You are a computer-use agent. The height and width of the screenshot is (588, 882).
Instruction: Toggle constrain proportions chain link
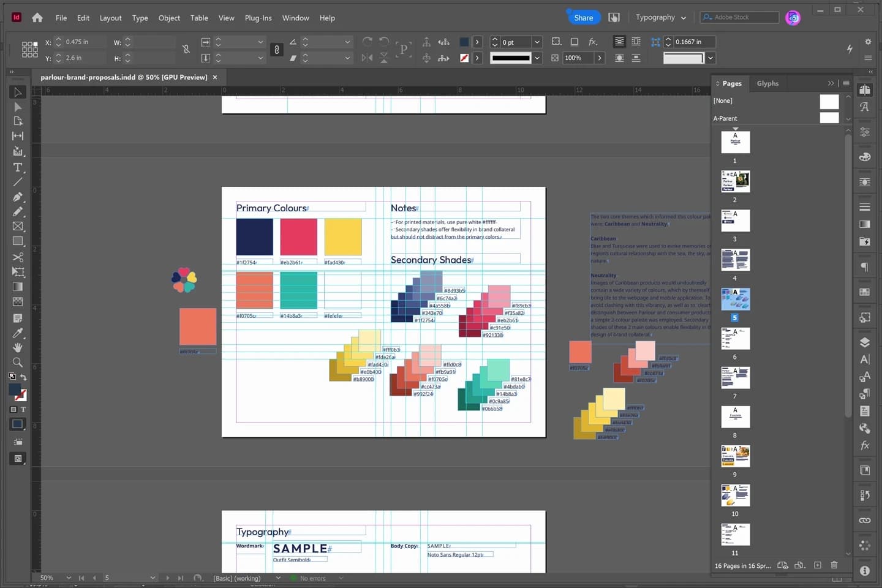pyautogui.click(x=277, y=50)
